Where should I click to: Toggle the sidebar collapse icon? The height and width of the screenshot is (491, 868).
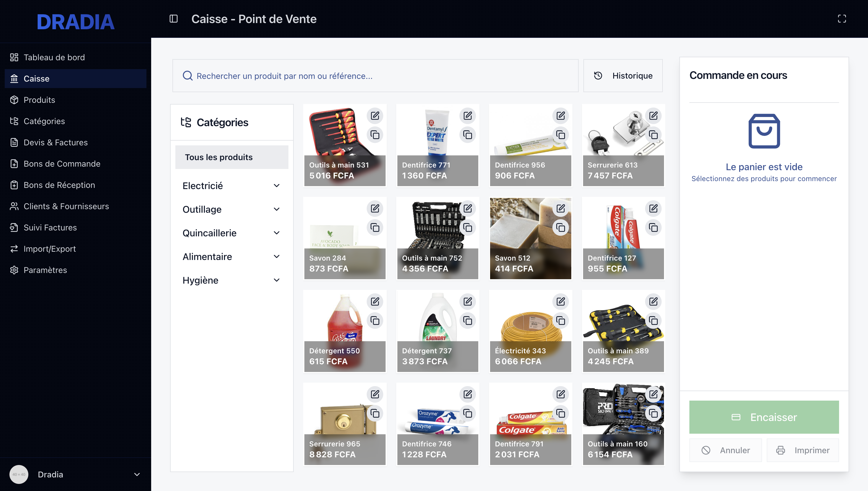pos(174,19)
